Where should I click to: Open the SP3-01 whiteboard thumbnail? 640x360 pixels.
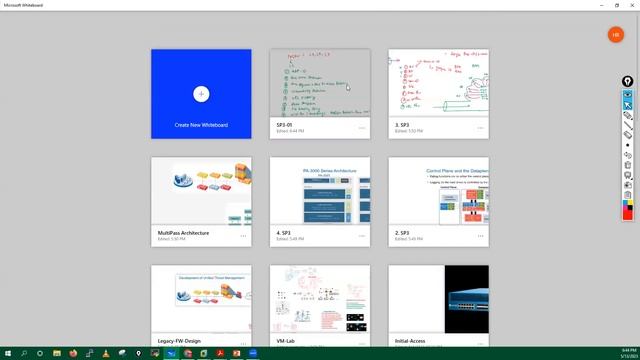click(x=320, y=83)
